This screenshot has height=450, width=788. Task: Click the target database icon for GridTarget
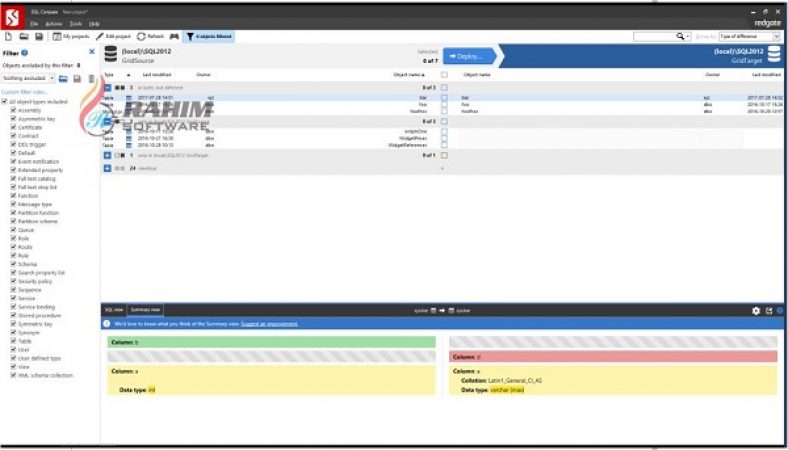tap(774, 55)
